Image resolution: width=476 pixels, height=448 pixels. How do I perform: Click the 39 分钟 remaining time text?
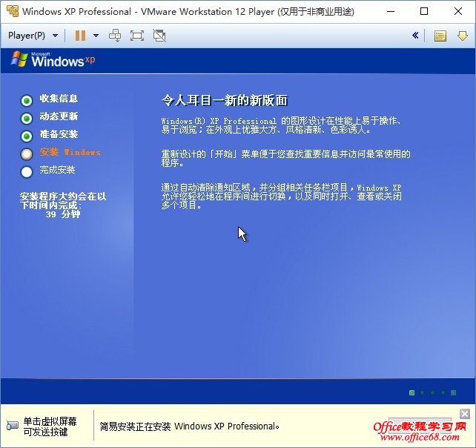click(63, 214)
